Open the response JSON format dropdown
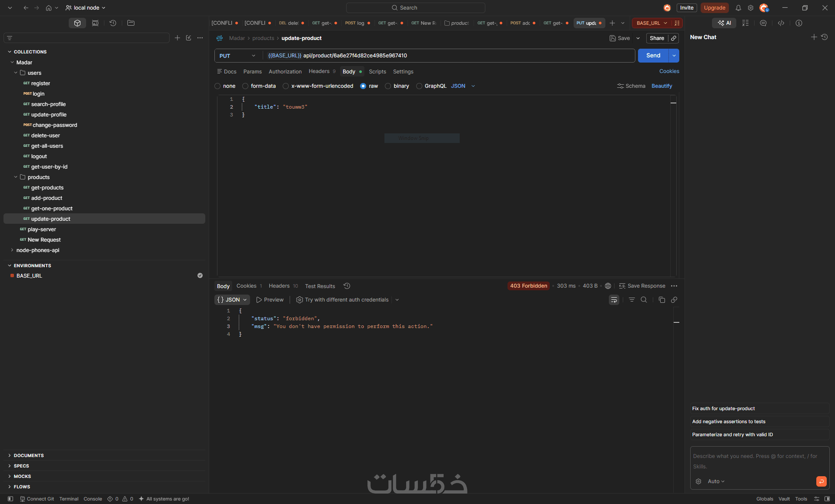 coord(232,300)
